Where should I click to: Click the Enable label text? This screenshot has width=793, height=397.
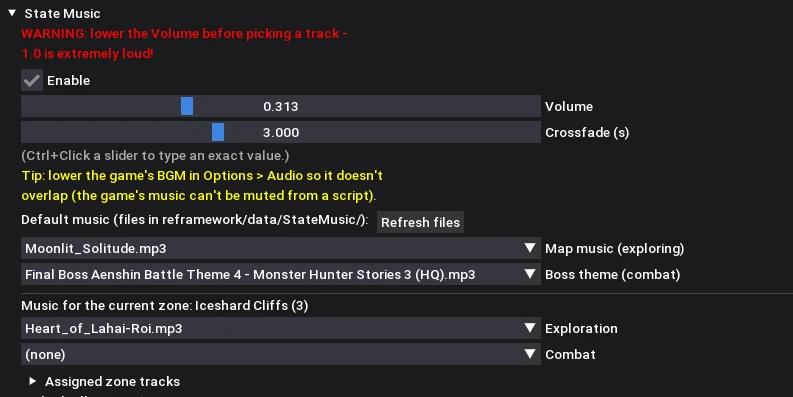pos(68,80)
